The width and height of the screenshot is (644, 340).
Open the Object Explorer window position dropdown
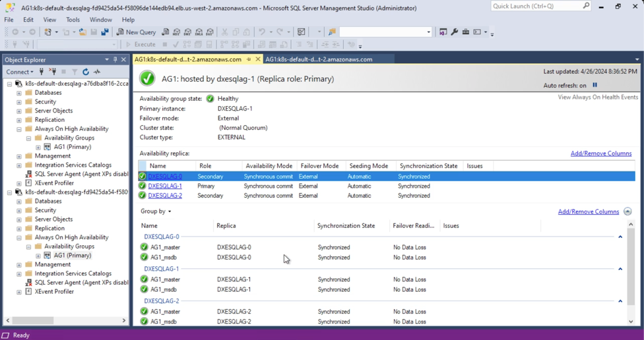point(107,60)
